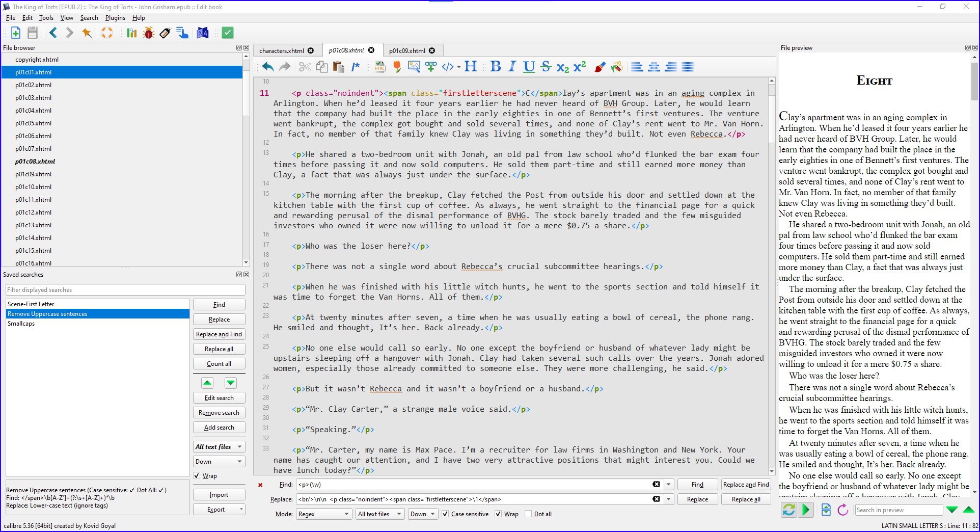This screenshot has width=980, height=532.
Task: Move saved search up with green arrow
Action: pos(207,383)
